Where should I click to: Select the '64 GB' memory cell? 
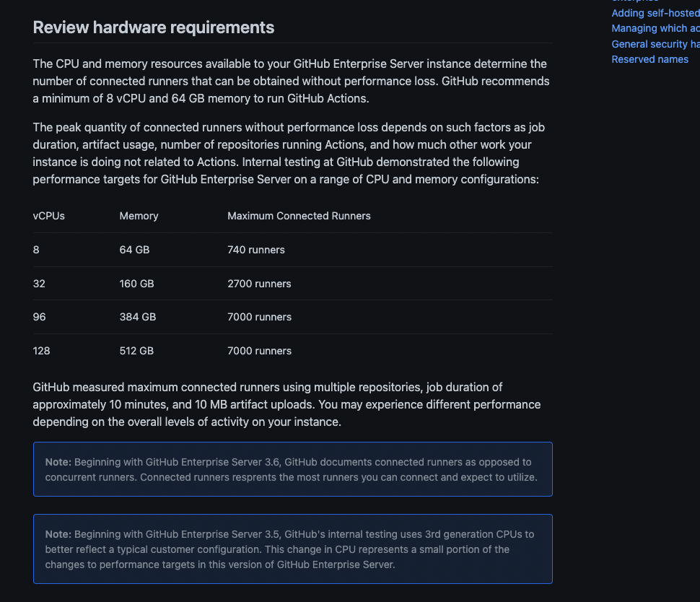coord(134,250)
